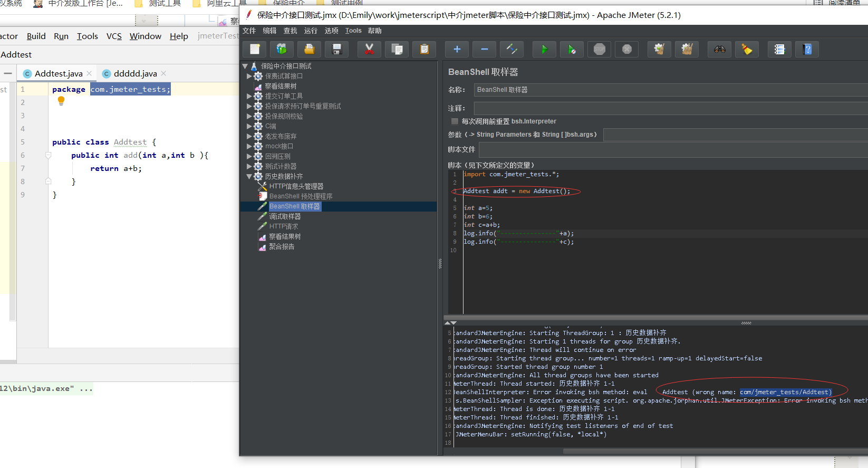868x468 pixels.
Task: Click the Shutdown X icon
Action: [627, 49]
